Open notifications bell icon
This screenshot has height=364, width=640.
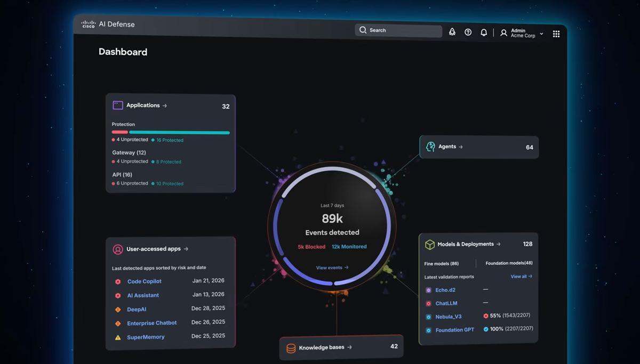click(x=484, y=33)
